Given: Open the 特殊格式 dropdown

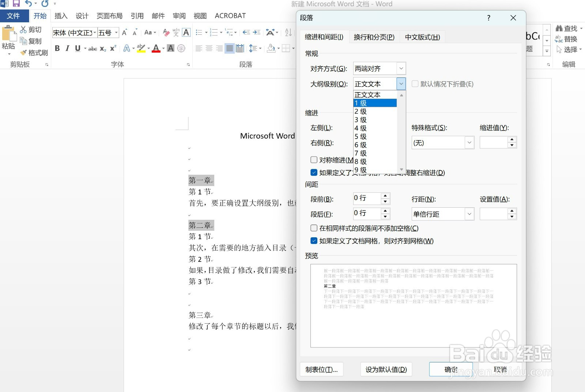Looking at the screenshot, I should tap(469, 143).
